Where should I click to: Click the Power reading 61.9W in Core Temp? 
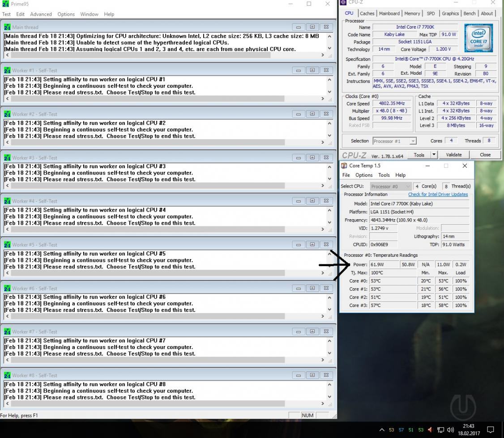(x=384, y=264)
